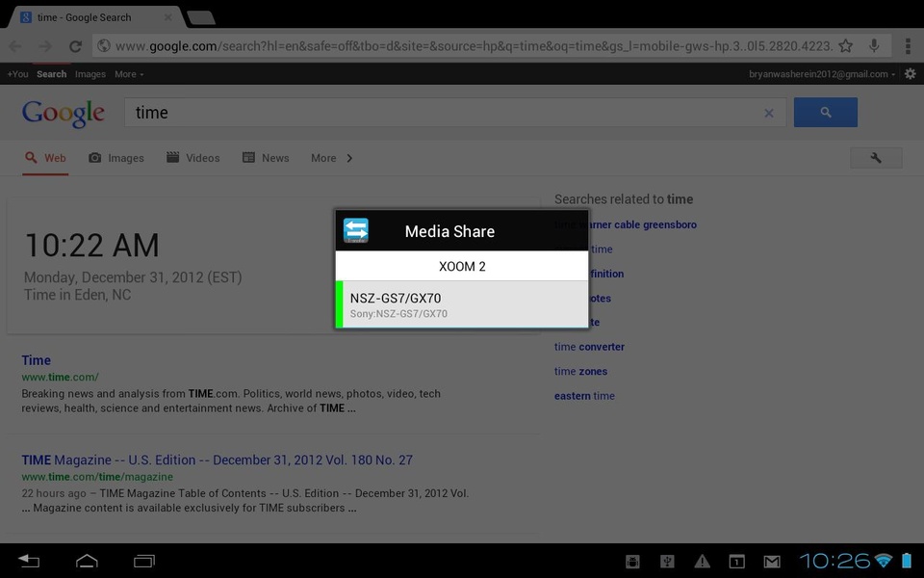Tap the browser forward arrow
The image size is (924, 578).
45,46
